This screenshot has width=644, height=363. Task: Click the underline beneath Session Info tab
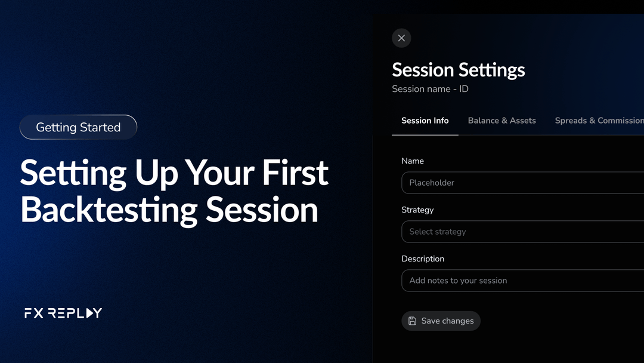click(x=425, y=134)
